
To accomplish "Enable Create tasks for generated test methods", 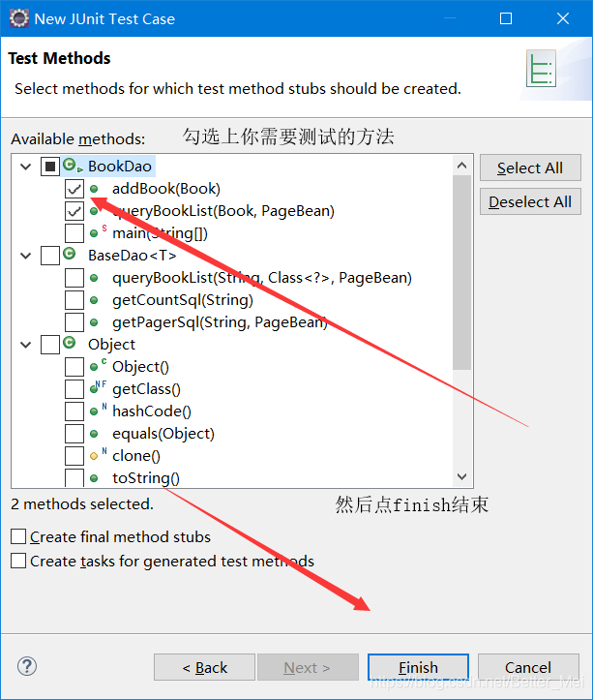I will [x=18, y=561].
